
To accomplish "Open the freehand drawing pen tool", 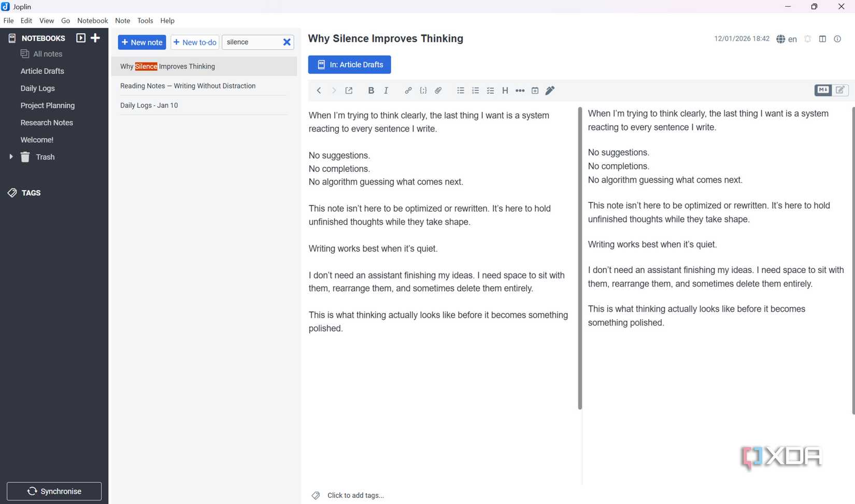I will click(x=550, y=91).
